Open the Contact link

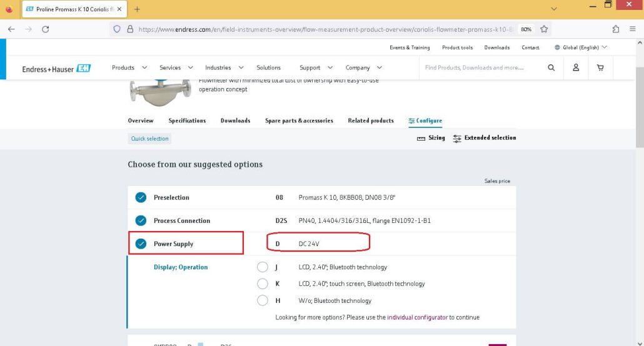530,47
